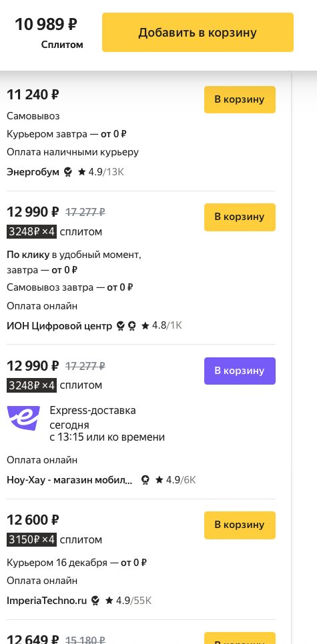Open the ИОН Цифровой центр seller link

pyautogui.click(x=59, y=326)
